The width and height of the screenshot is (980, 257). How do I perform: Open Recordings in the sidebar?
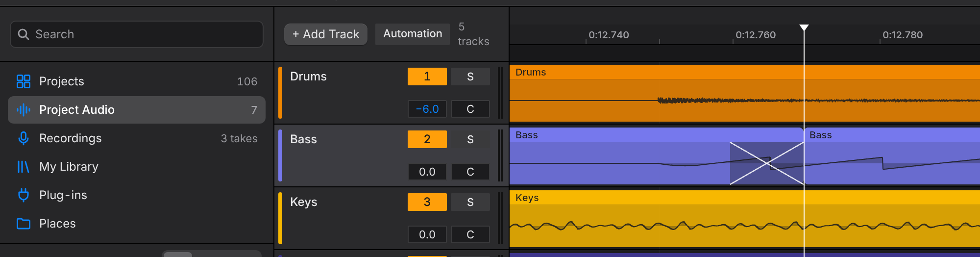[137, 138]
